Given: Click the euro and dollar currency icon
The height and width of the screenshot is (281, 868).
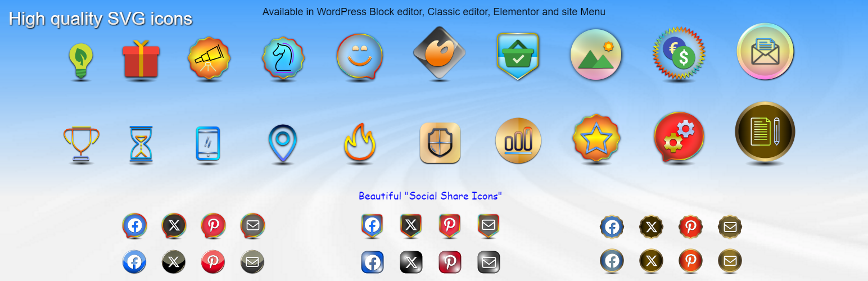Looking at the screenshot, I should (679, 55).
